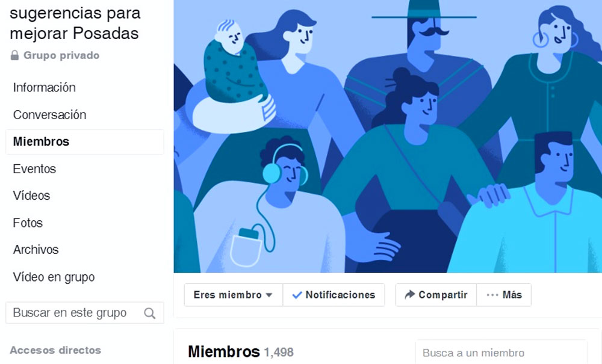The height and width of the screenshot is (364, 602).
Task: Toggle Notificaciones for this group
Action: click(334, 295)
